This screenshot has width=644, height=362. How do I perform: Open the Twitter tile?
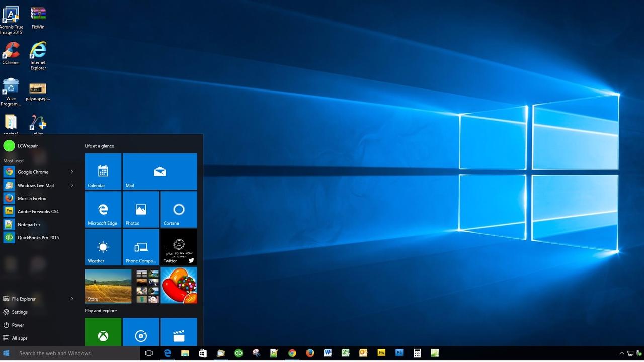click(x=179, y=247)
